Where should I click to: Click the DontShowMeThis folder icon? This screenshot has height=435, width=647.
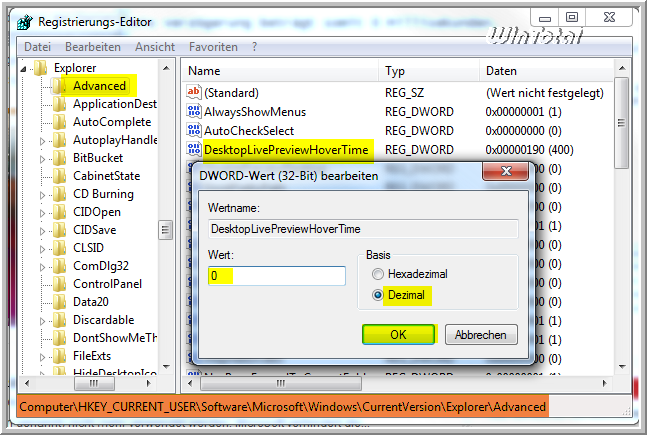tap(59, 338)
